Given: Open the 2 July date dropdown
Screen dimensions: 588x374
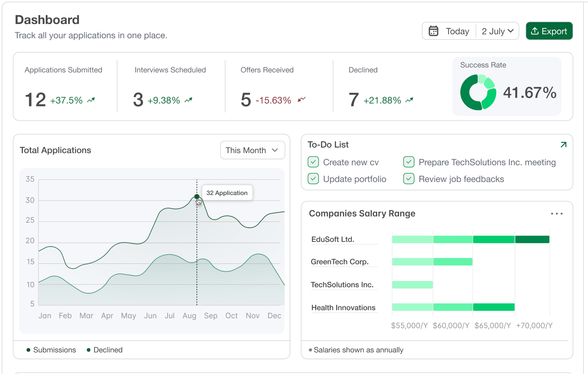Looking at the screenshot, I should coord(497,31).
